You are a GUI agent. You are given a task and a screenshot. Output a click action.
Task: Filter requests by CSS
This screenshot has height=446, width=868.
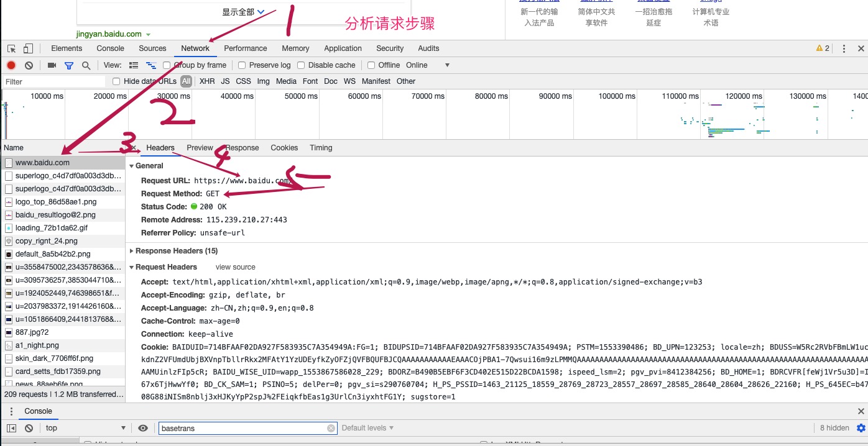click(244, 81)
